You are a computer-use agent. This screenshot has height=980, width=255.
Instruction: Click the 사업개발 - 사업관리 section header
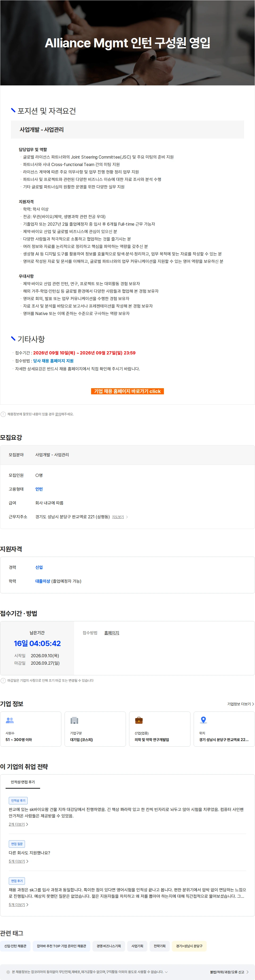point(127,129)
